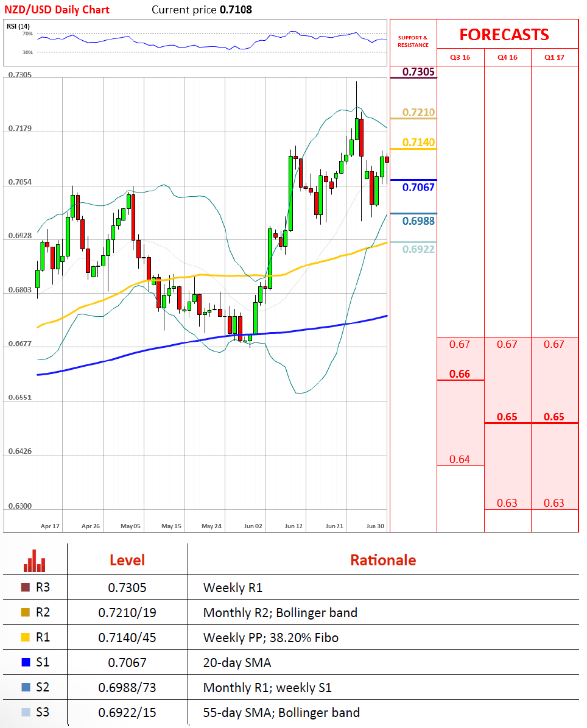Viewport: 587px width, 728px height.
Task: Click the Jun 02 date axis label
Action: [253, 526]
